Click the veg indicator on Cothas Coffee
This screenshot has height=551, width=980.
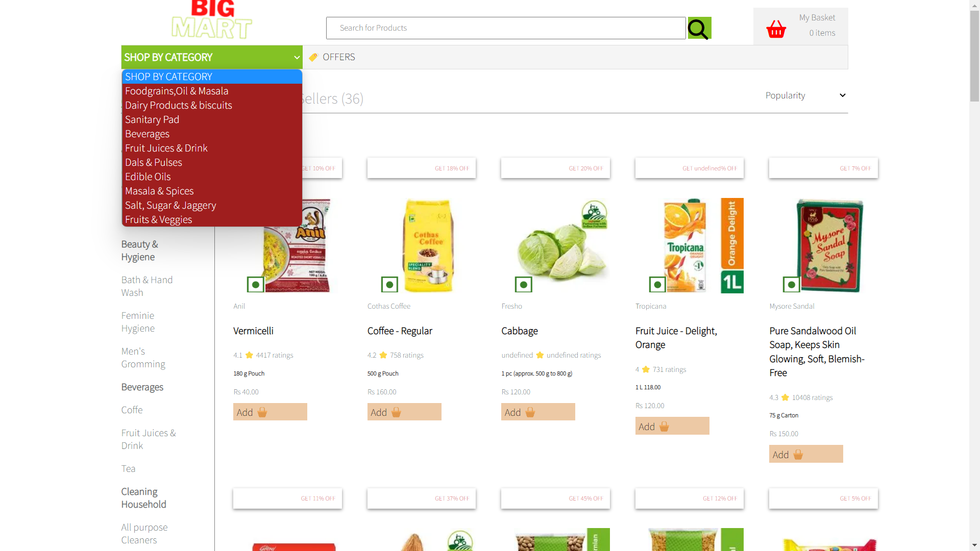click(x=389, y=284)
